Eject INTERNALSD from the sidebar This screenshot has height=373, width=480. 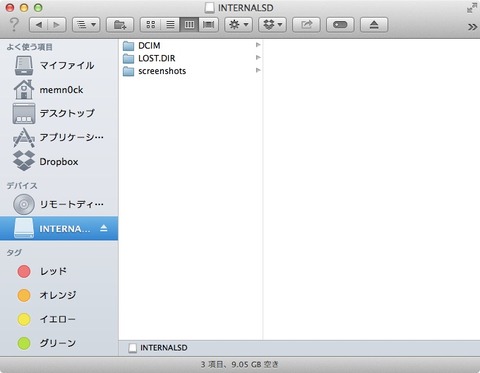coord(104,228)
